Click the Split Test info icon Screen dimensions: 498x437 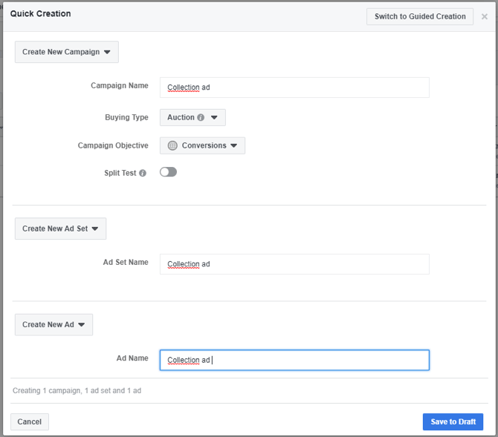coord(143,173)
